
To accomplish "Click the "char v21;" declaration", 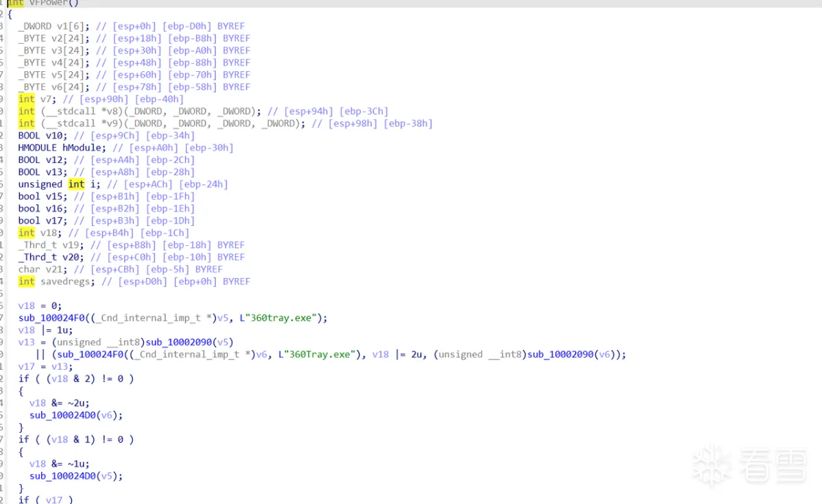I will coord(43,269).
